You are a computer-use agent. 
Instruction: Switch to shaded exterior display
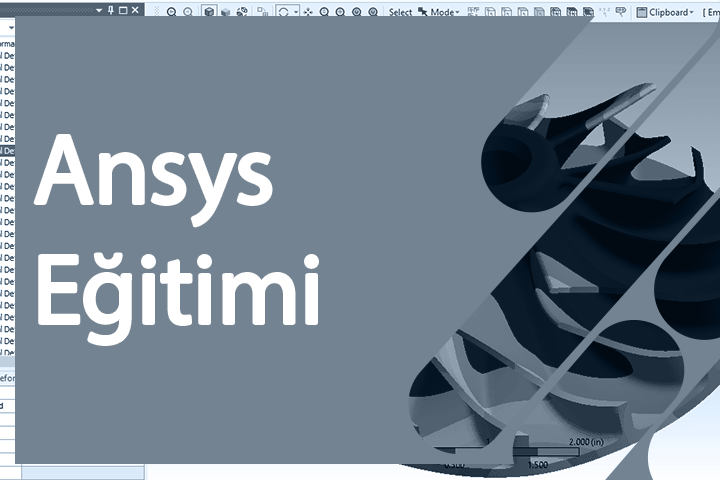(x=225, y=12)
